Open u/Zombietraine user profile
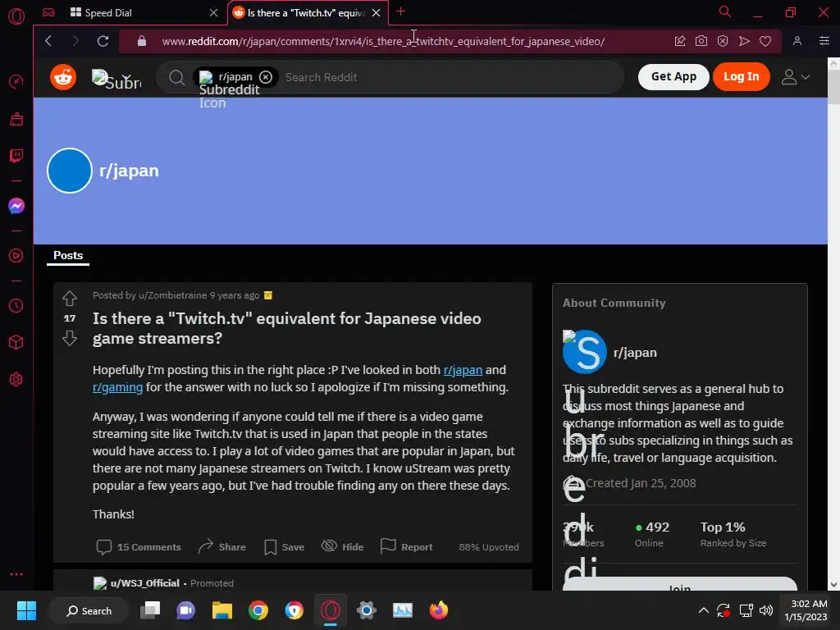Image resolution: width=840 pixels, height=630 pixels. click(x=172, y=295)
